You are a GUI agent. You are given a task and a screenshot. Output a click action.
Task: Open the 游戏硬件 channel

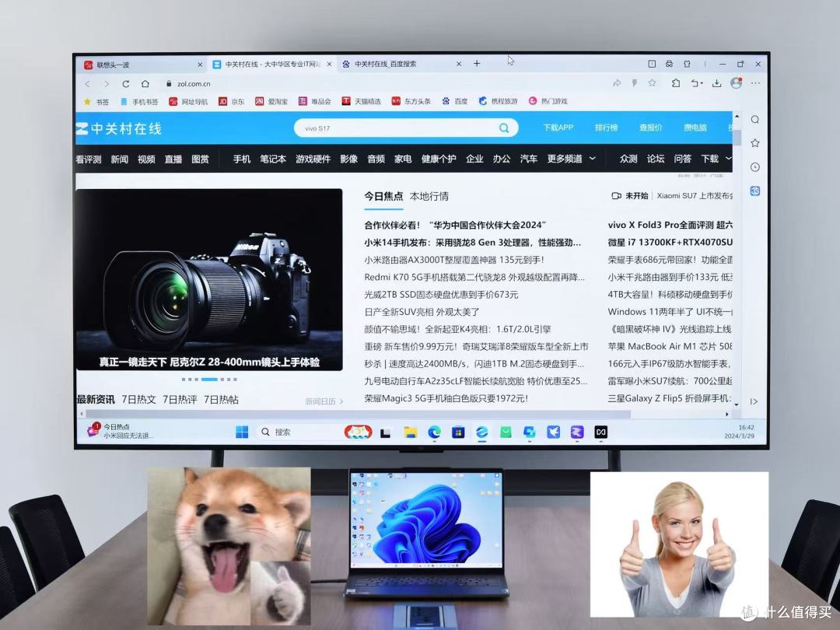[x=313, y=159]
